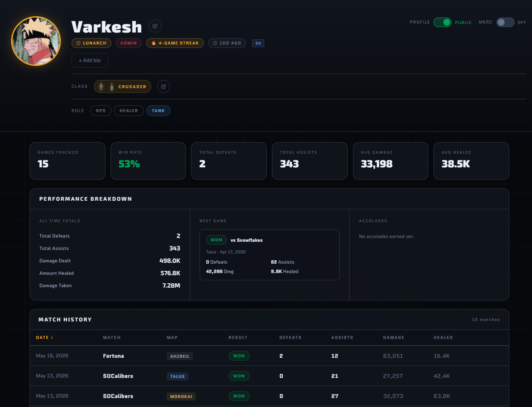Screen dimensions: 532x407
Task: Click the Assists column header
Action: click(342, 337)
